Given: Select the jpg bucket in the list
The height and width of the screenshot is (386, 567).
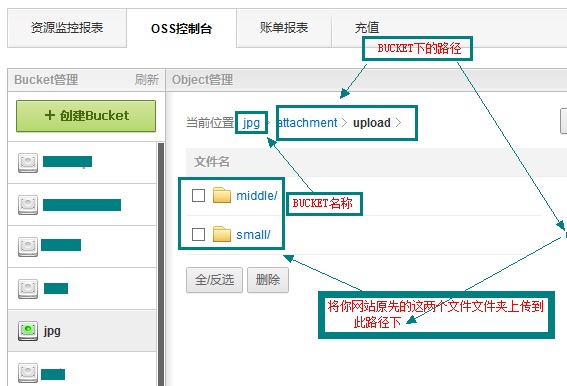Looking at the screenshot, I should coord(82,331).
